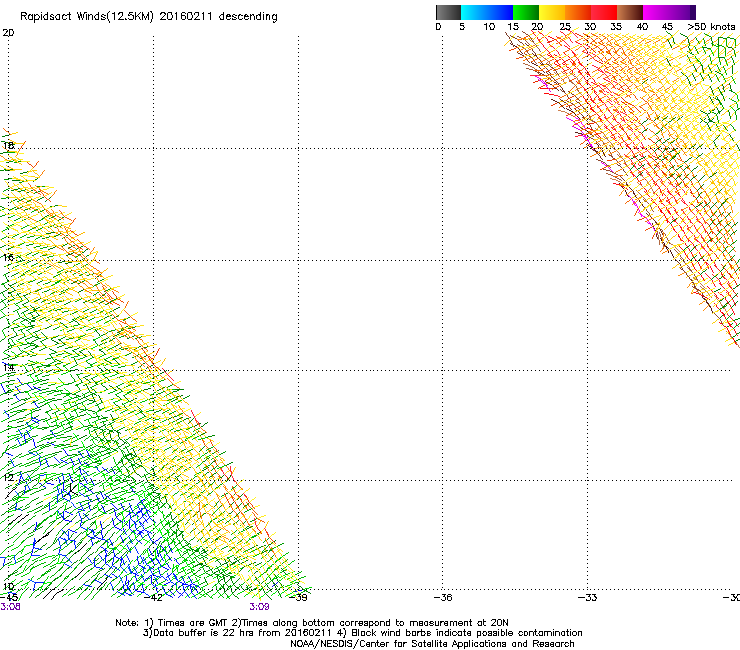Click the purple '3:08' time label
Viewport: 740px width, 650px height.
click(x=10, y=607)
